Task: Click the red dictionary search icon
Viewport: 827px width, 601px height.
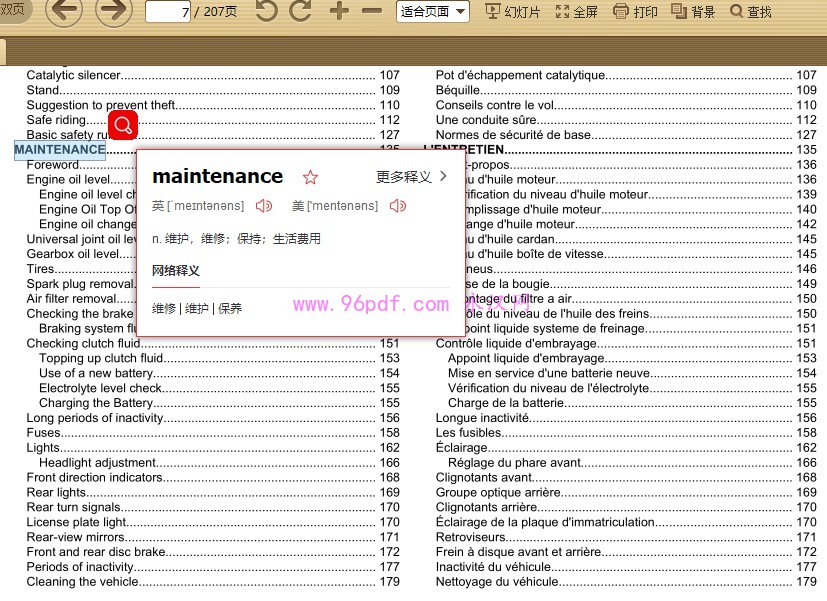Action: (x=123, y=125)
